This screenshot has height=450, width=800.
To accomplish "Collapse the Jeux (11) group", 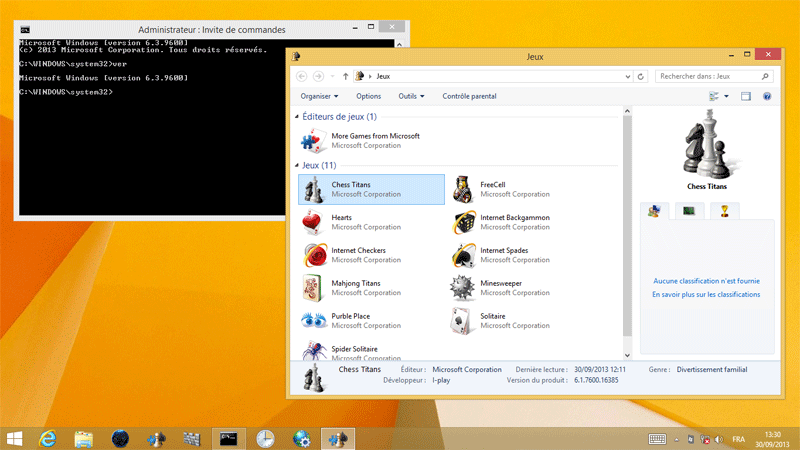I will 297,165.
